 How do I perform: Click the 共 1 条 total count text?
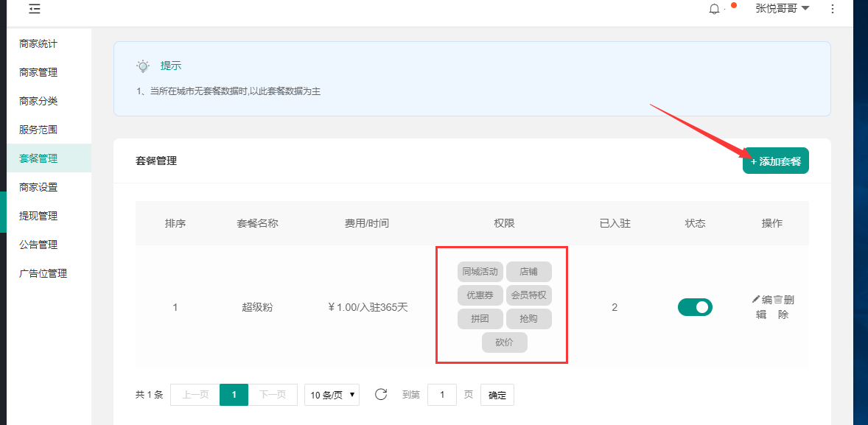(150, 395)
